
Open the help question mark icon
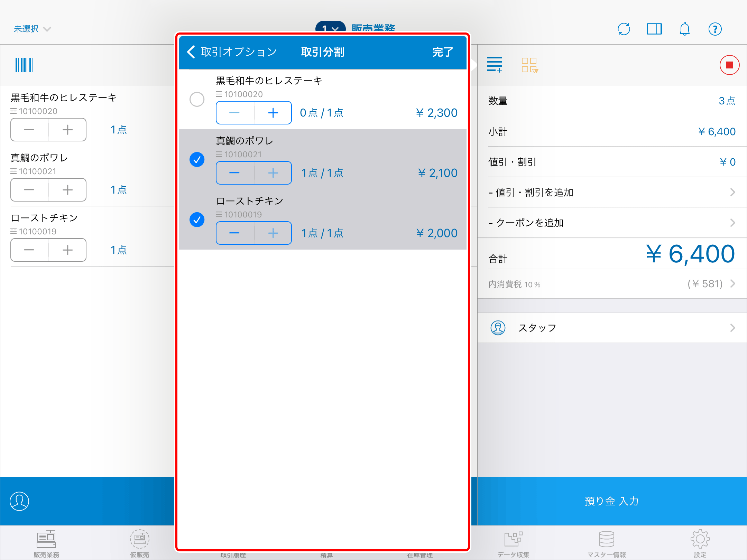(715, 29)
